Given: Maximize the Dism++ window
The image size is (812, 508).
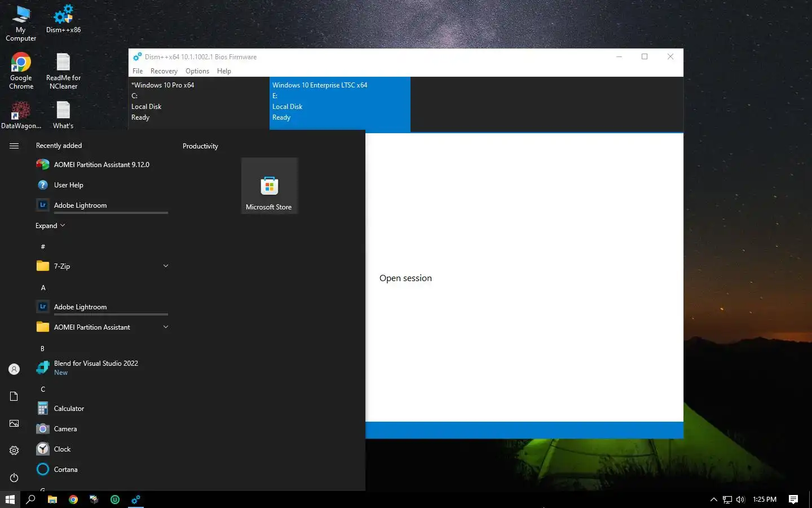Looking at the screenshot, I should tap(645, 56).
